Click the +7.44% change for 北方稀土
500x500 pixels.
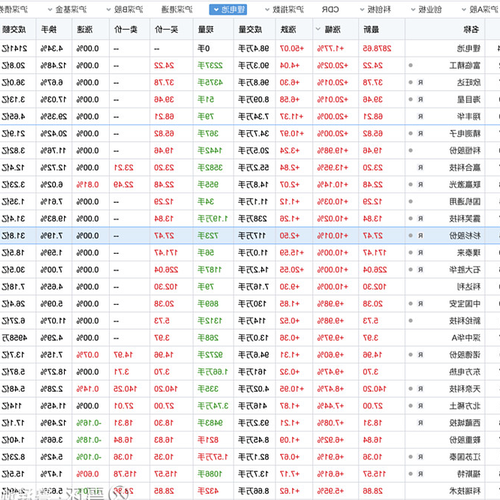tap(330, 406)
